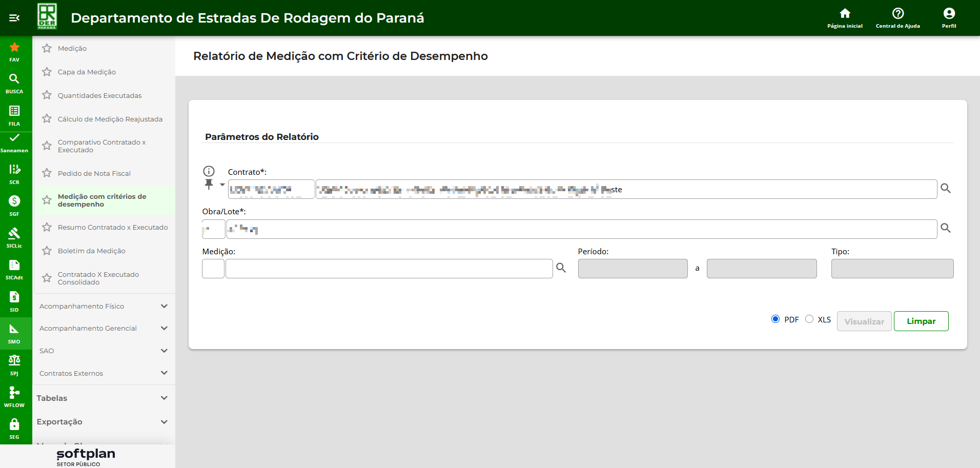Viewport: 980px width, 468px height.
Task: Open the SPJ scales sidebar icon
Action: coord(14,360)
